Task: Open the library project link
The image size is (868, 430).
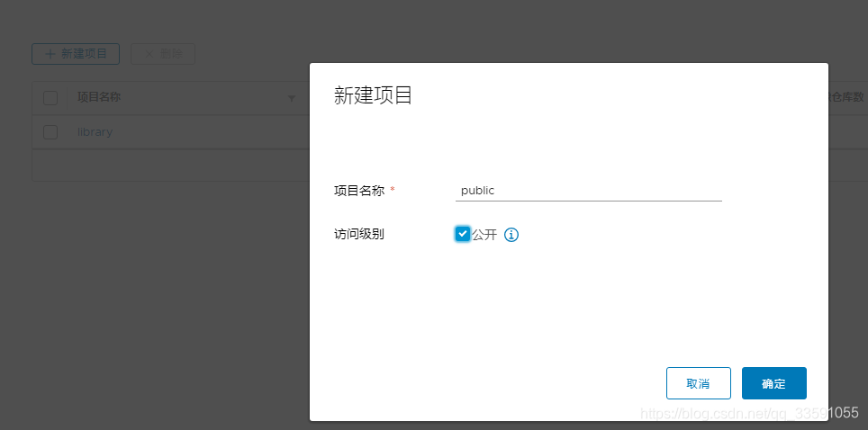Action: pyautogui.click(x=95, y=132)
